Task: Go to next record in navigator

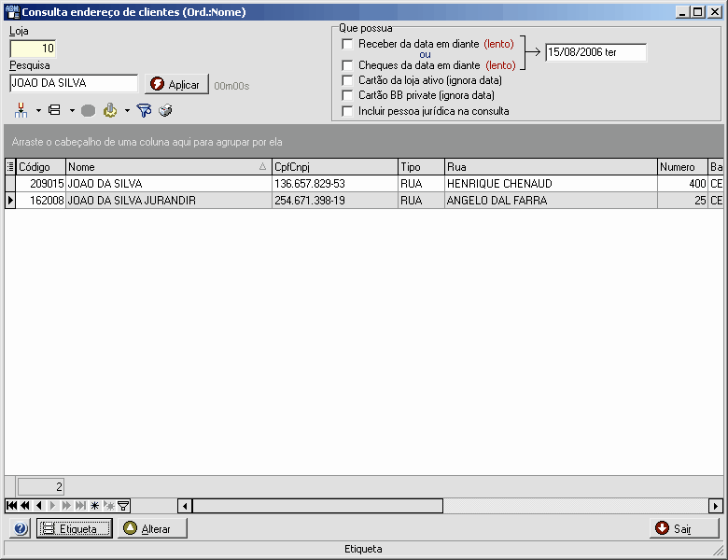Action: pos(52,506)
